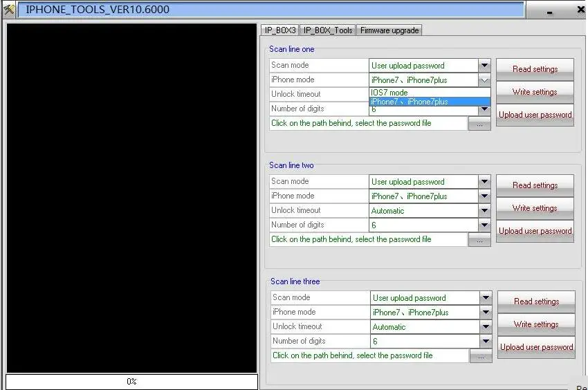Expand Scan mode dropdown in Scan line one
The image size is (588, 390).
484,65
